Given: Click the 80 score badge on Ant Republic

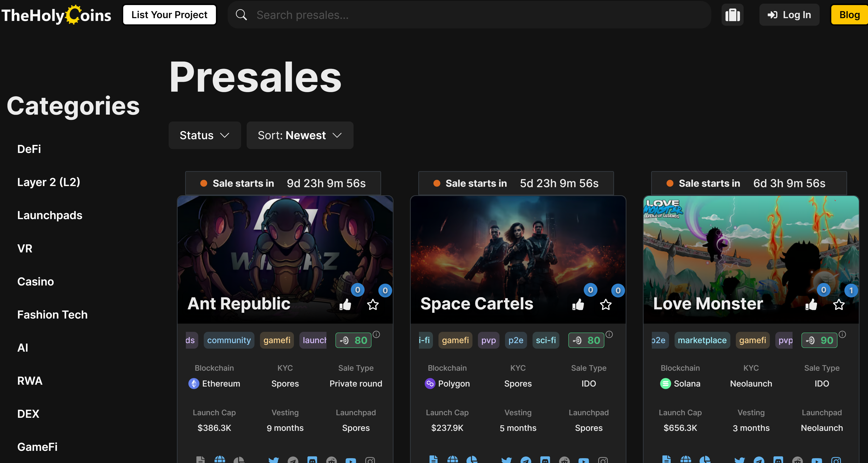Looking at the screenshot, I should coord(353,340).
